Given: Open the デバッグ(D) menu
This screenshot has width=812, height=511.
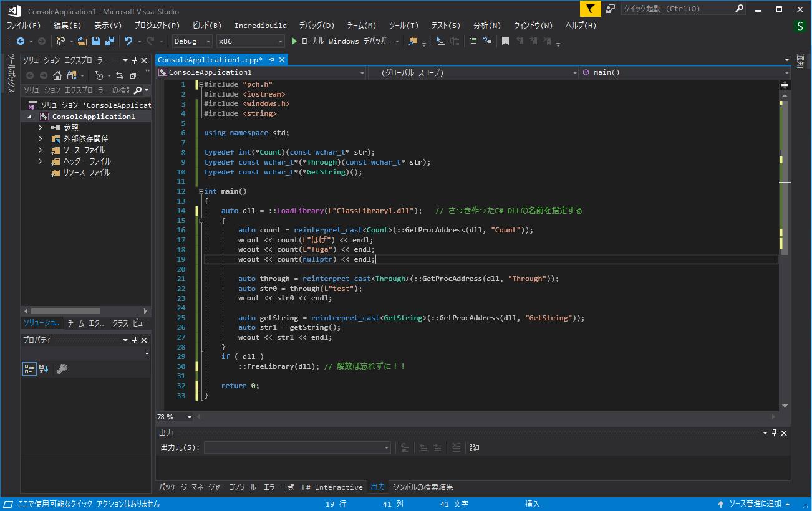Looking at the screenshot, I should coord(316,25).
